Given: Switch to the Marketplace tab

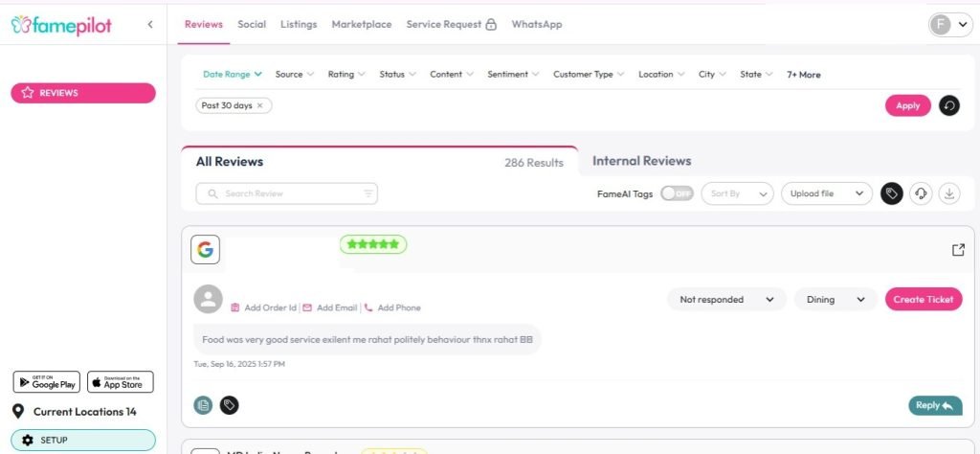Looking at the screenshot, I should 362,24.
